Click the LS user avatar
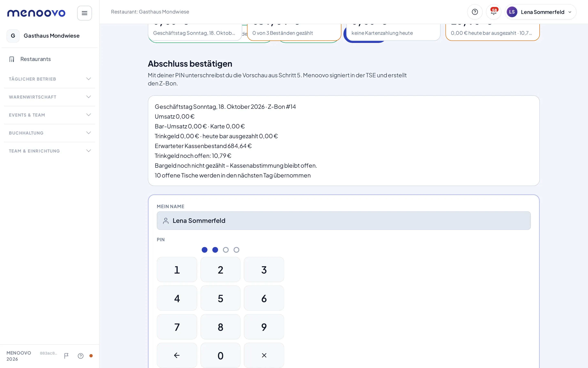 tap(512, 12)
